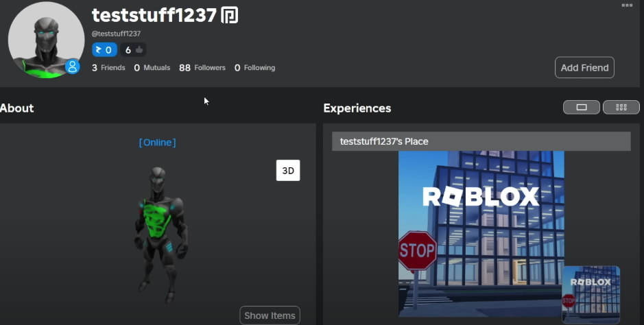The image size is (644, 325).
Task: Click the thumbs-up likes counter
Action: point(133,50)
